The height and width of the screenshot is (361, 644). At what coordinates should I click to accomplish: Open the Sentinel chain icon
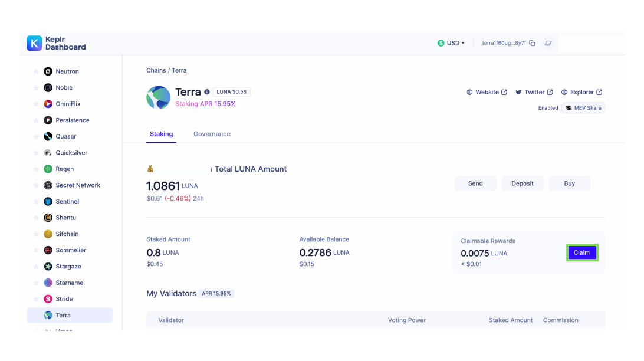click(x=48, y=201)
